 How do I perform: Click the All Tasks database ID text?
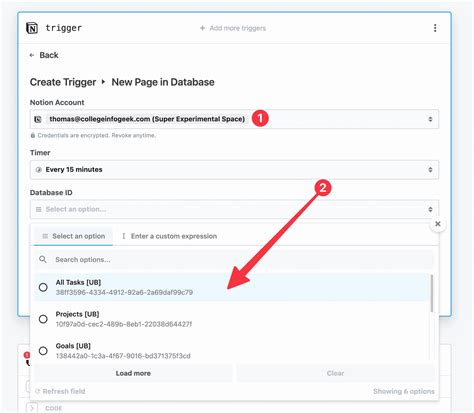point(124,292)
